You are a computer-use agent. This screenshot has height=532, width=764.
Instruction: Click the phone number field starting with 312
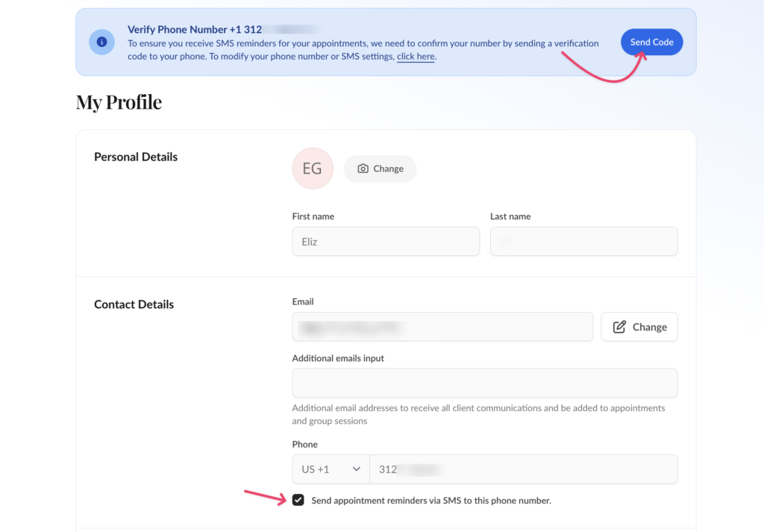pos(523,469)
